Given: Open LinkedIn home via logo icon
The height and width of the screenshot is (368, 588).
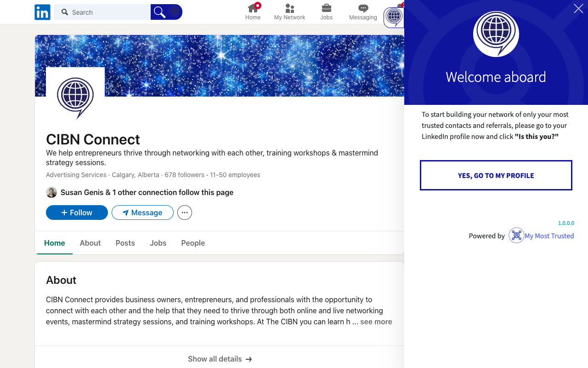Looking at the screenshot, I should (42, 12).
